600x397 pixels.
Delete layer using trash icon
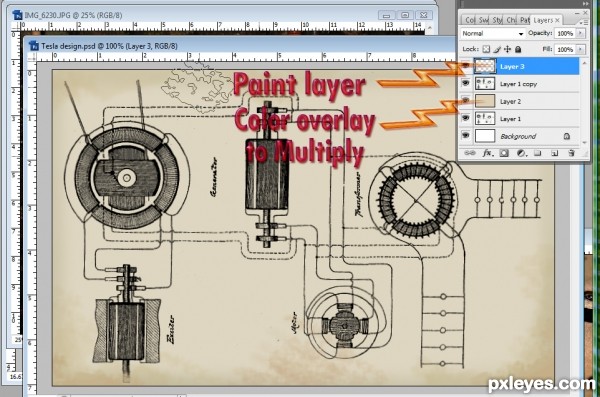coord(571,153)
